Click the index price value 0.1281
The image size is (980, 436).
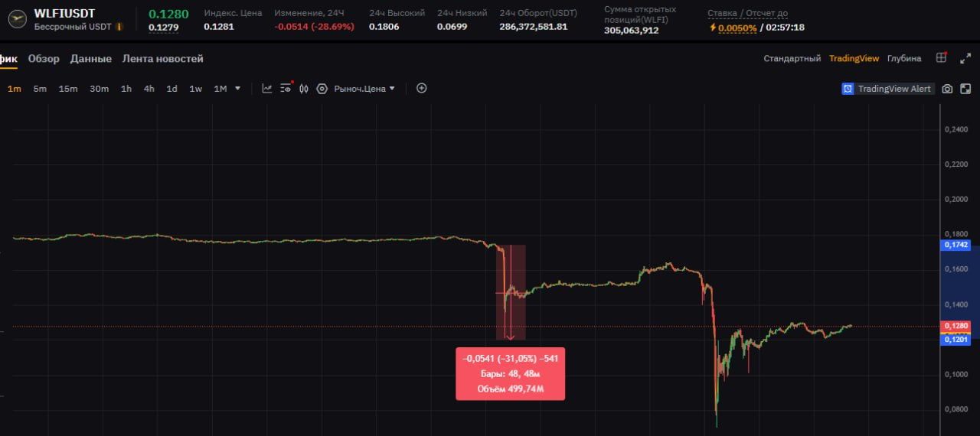219,27
